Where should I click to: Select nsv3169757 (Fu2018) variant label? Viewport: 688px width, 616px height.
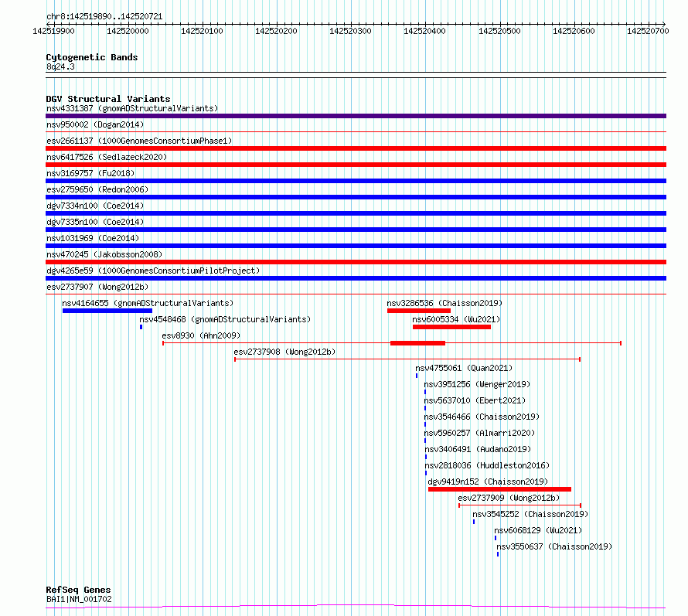point(90,173)
